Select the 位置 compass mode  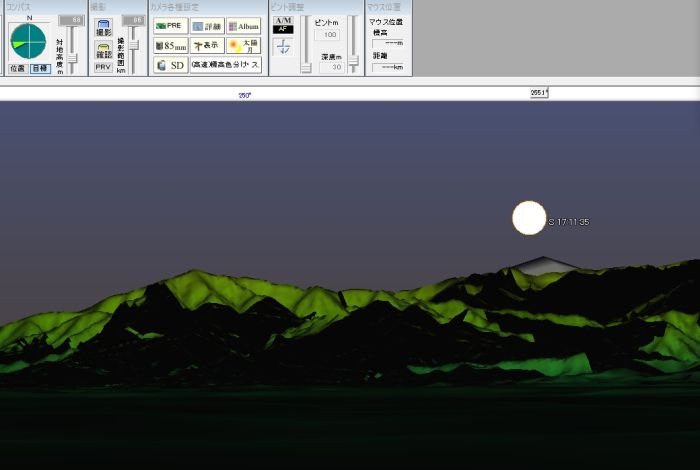tap(17, 68)
